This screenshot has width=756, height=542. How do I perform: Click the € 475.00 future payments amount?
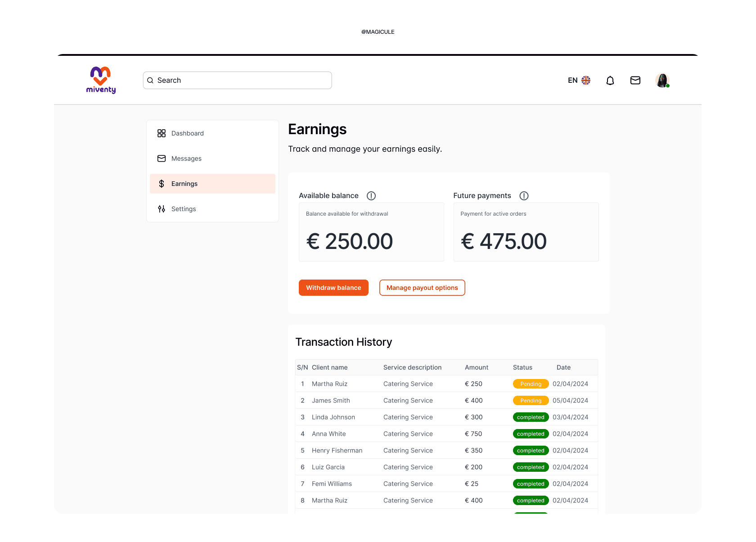(x=504, y=241)
